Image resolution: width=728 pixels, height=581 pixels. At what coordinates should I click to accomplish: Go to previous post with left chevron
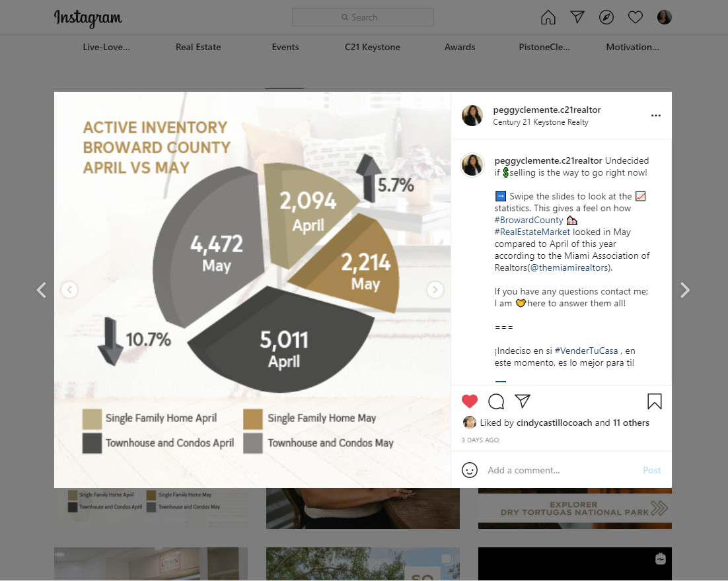pos(42,290)
